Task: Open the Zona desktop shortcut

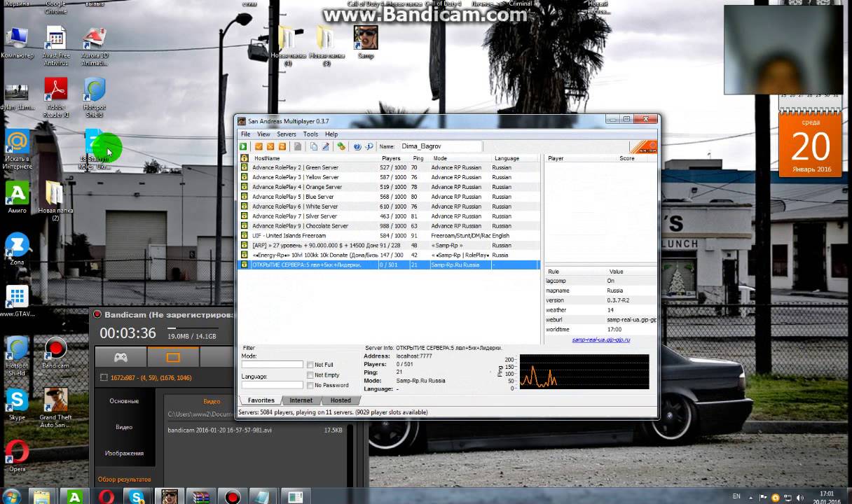Action: coord(17,249)
